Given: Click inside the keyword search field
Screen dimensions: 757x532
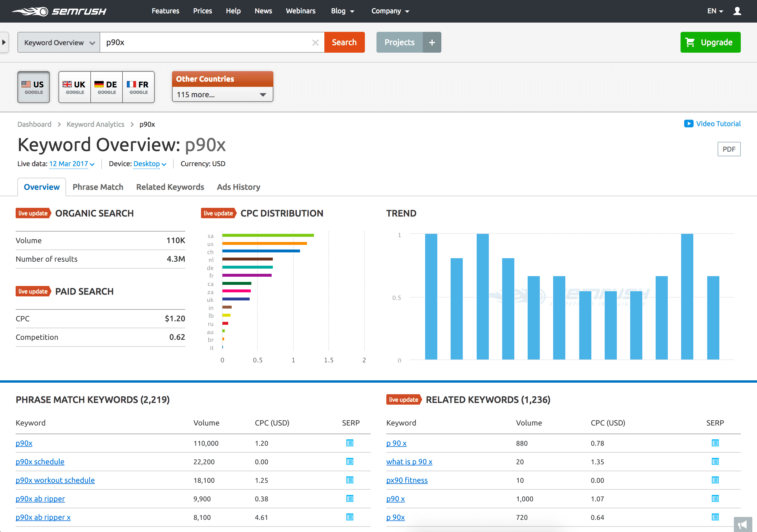Looking at the screenshot, I should click(x=211, y=42).
